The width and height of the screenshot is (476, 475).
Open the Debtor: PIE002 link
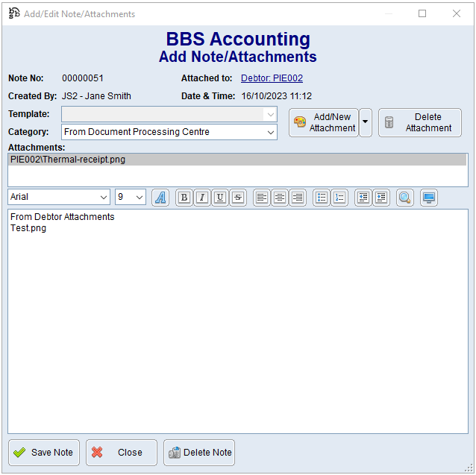[x=272, y=78]
